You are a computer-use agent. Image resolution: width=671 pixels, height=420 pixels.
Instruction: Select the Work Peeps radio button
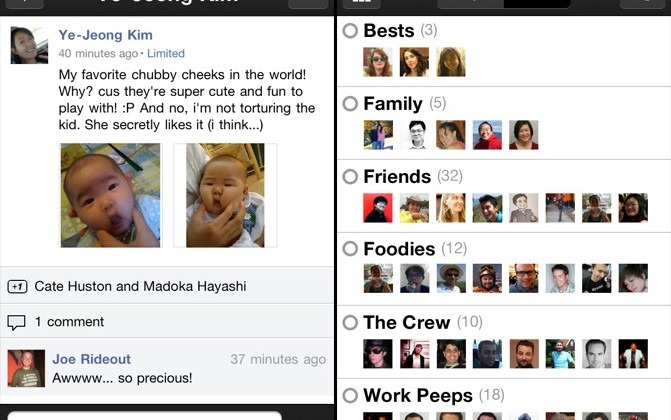point(350,395)
